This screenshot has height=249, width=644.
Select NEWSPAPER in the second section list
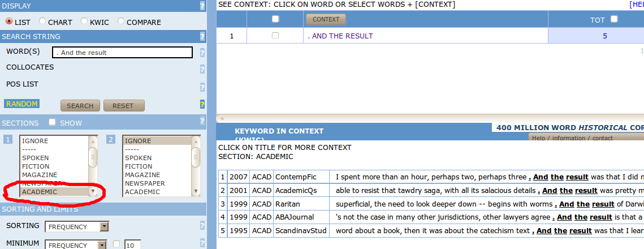(145, 183)
